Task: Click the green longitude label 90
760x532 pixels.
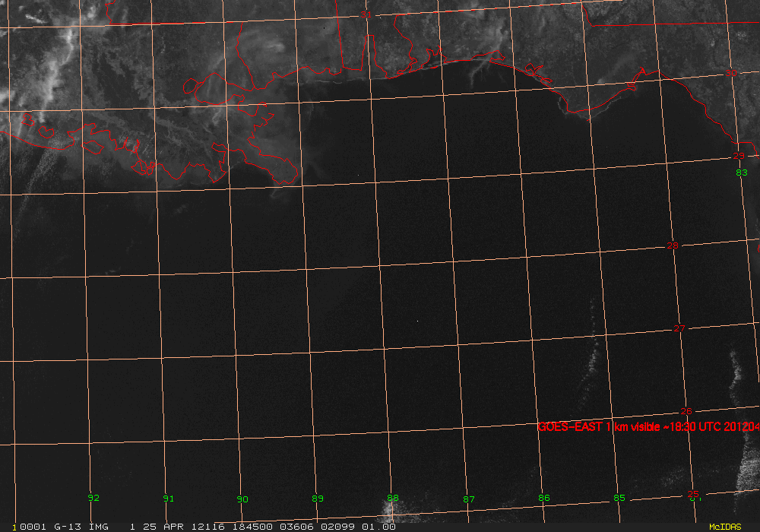Action: tap(242, 499)
